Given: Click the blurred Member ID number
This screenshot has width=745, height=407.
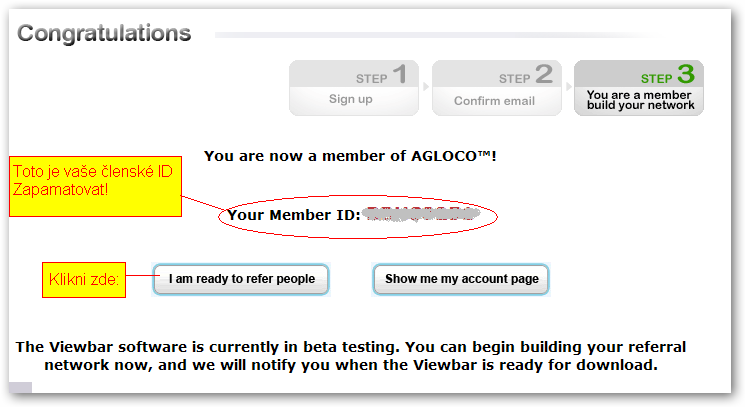Looking at the screenshot, I should [x=421, y=215].
